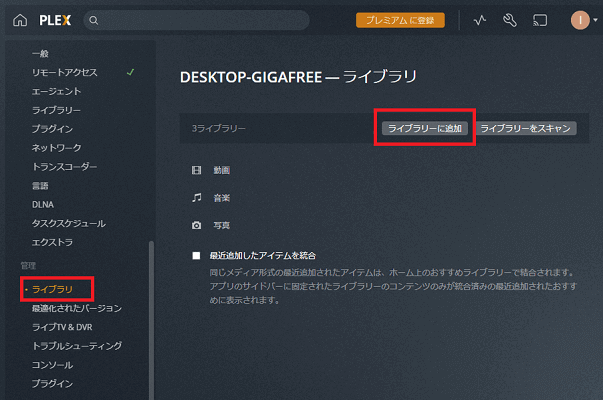Screen dimensions: 603x400
Task: Open タスクスケジュール settings
Action: point(68,223)
